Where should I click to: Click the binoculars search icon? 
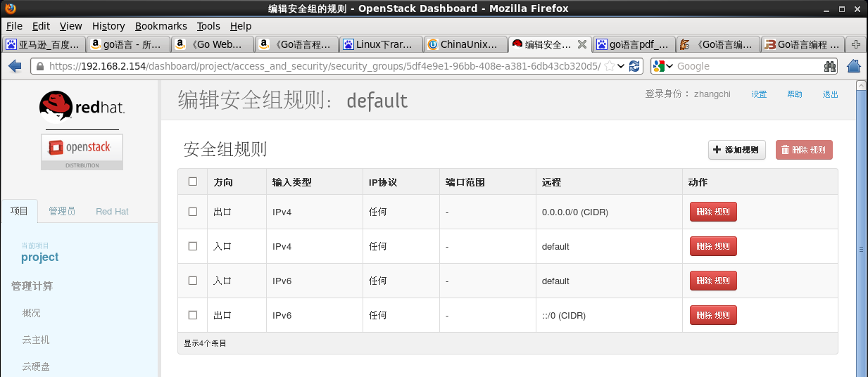coord(830,66)
